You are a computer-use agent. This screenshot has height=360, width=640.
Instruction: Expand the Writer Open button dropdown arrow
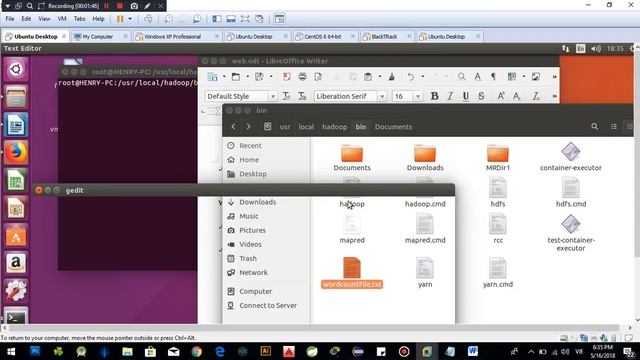click(247, 76)
